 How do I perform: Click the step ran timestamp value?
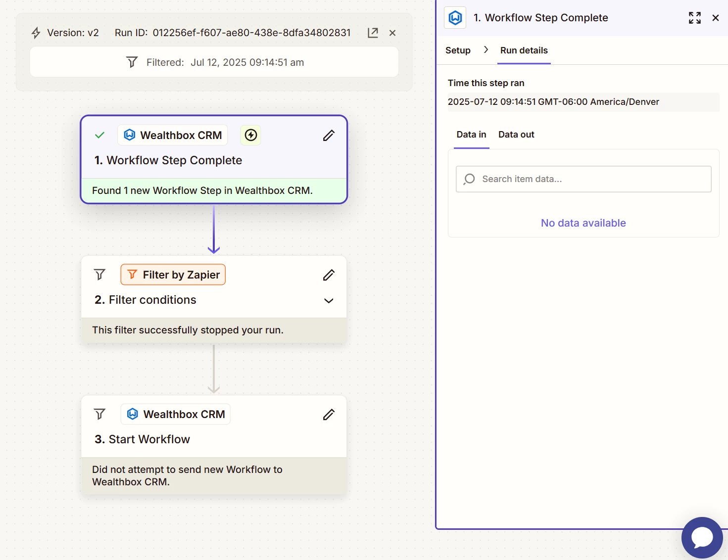553,102
